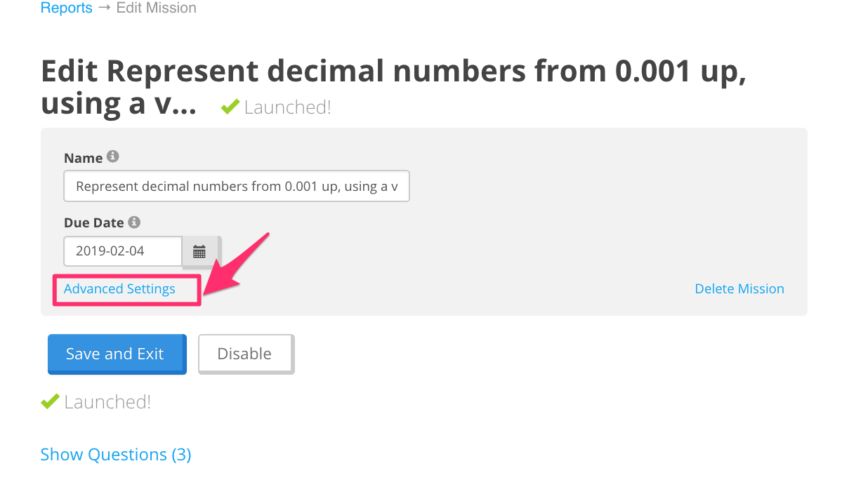The height and width of the screenshot is (487, 868).
Task: Click the Launched! status below the buttons
Action: pyautogui.click(x=107, y=402)
